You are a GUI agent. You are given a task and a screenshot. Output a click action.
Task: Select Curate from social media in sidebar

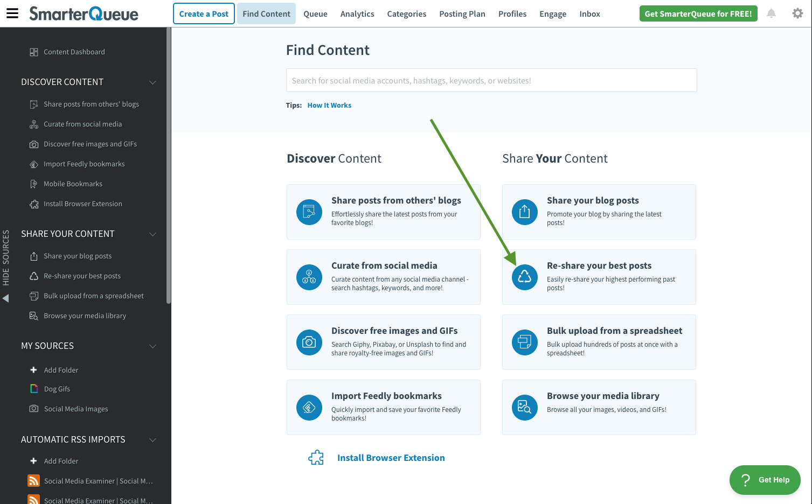tap(82, 124)
